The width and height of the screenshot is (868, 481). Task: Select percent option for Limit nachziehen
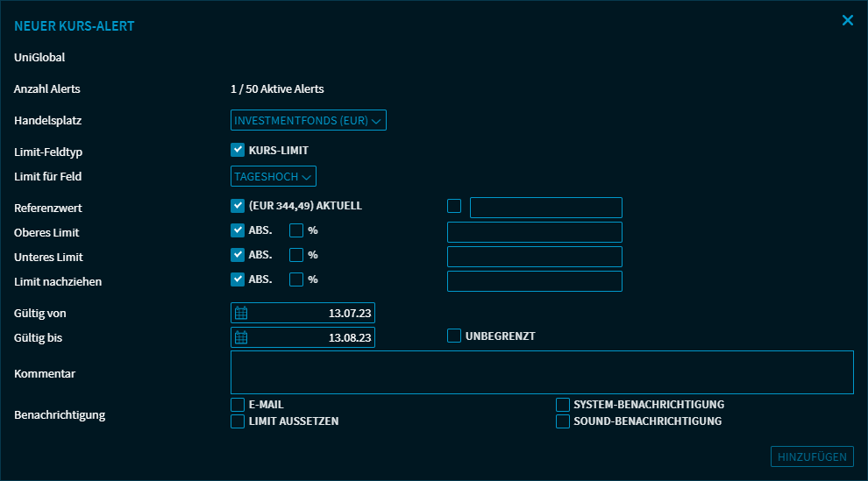point(296,279)
